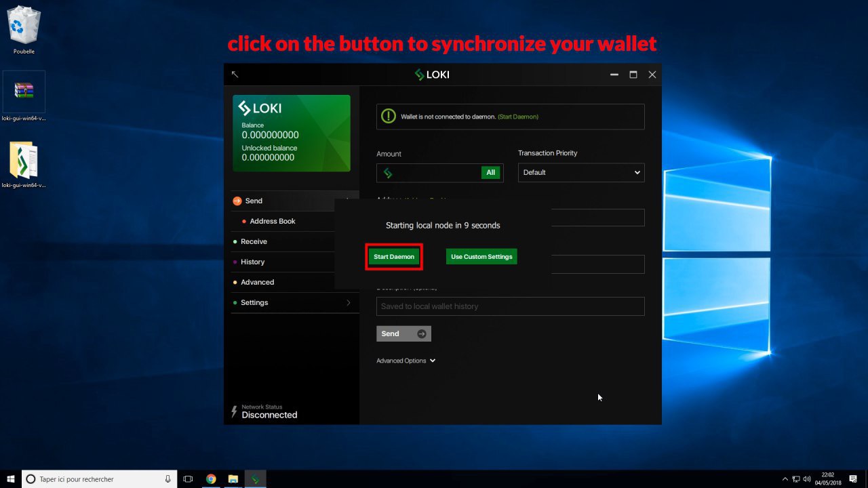Screen dimensions: 868x488
Task: Launch Google Chrome from the taskbar
Action: (x=211, y=479)
